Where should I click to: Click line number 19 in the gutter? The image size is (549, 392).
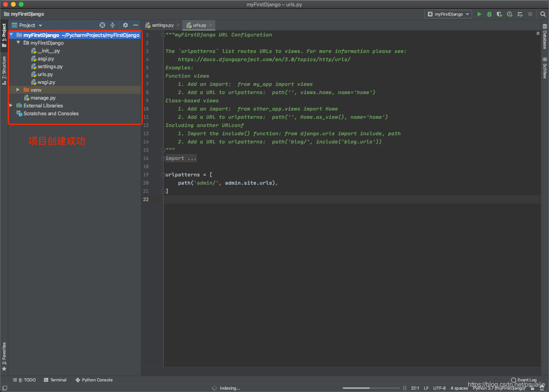point(146,175)
